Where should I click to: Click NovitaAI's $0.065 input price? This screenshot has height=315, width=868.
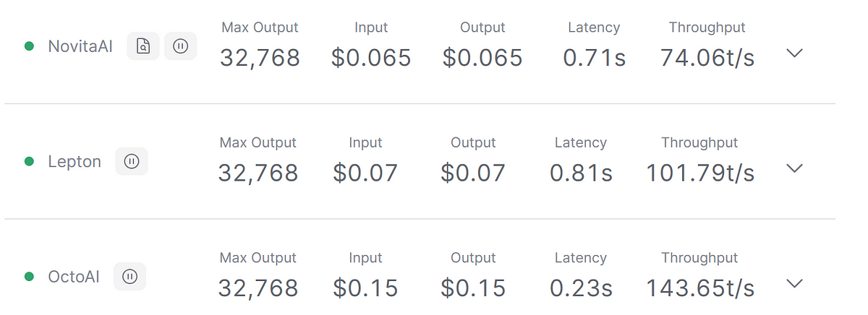tap(371, 58)
